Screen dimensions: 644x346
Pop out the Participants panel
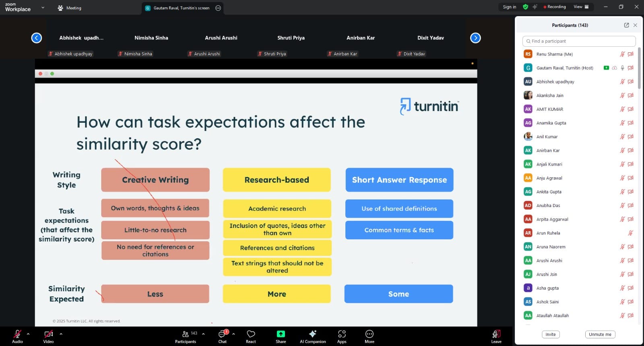coord(626,25)
